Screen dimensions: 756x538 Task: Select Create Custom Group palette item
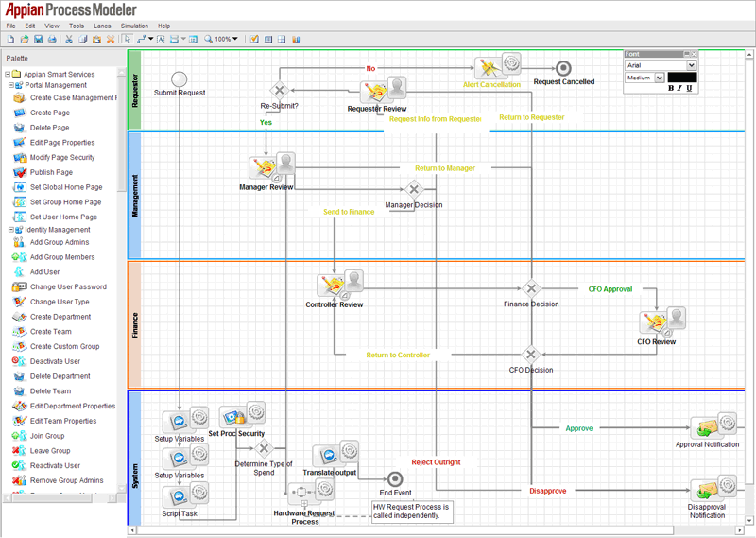pyautogui.click(x=57, y=346)
